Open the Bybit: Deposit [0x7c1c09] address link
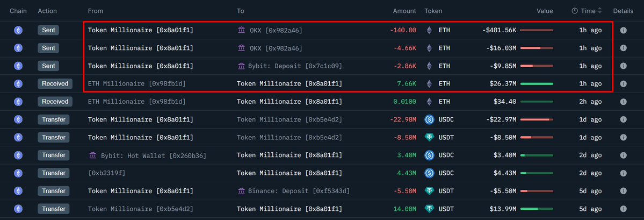Image resolution: width=644 pixels, height=220 pixels. (x=294, y=66)
